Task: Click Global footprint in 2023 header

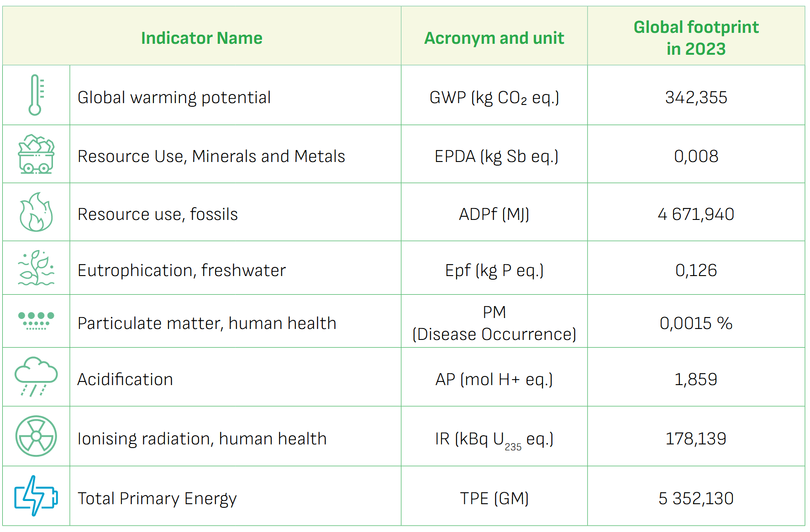Action: (x=696, y=38)
